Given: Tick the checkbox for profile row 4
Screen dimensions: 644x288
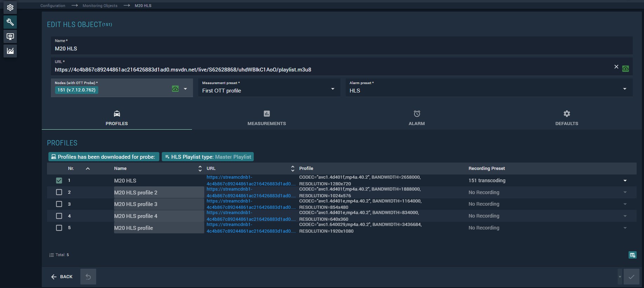Looking at the screenshot, I should [59, 216].
